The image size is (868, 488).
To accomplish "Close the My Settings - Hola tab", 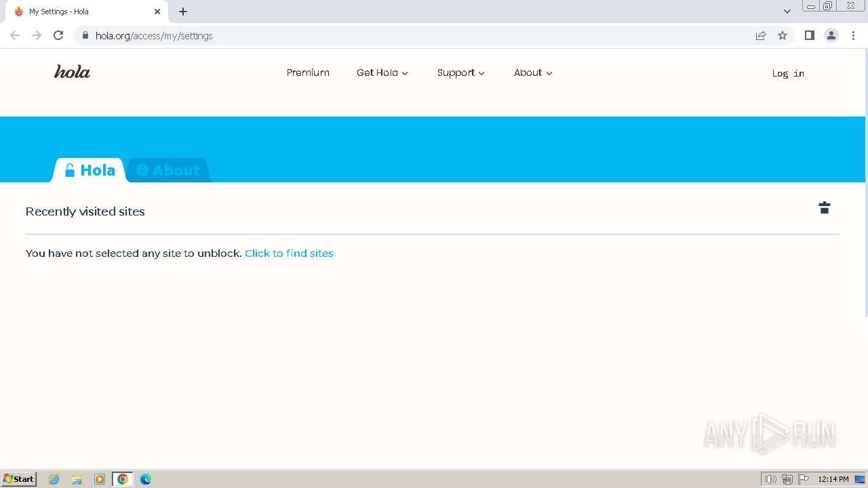I will (157, 12).
